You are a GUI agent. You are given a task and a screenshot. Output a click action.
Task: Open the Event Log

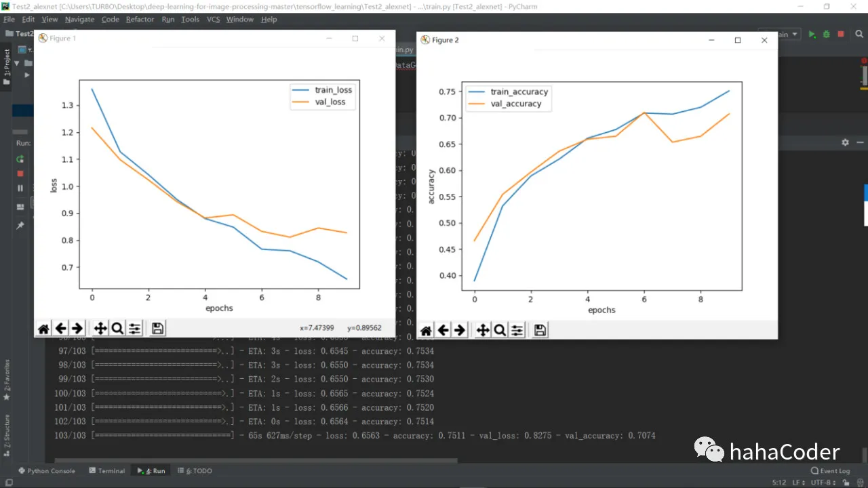point(830,470)
